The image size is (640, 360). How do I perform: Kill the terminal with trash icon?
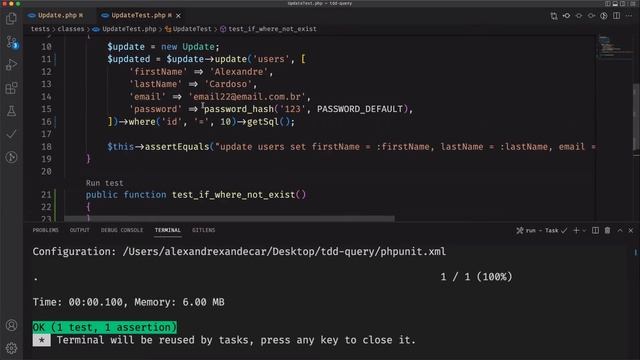click(x=607, y=231)
